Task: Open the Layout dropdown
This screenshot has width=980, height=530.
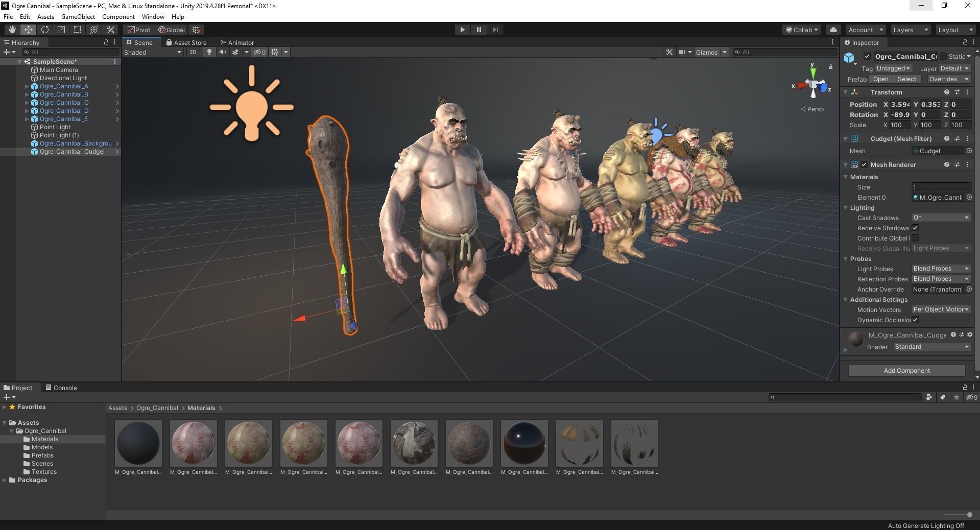Action: click(x=955, y=30)
